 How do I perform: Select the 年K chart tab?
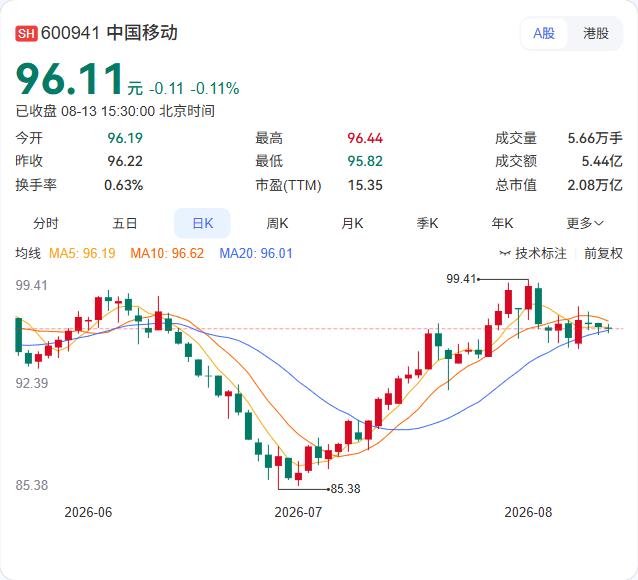[x=502, y=223]
